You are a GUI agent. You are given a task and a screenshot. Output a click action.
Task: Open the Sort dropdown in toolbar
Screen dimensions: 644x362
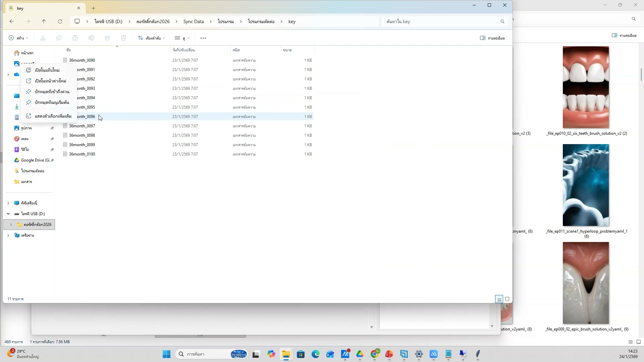click(x=152, y=38)
